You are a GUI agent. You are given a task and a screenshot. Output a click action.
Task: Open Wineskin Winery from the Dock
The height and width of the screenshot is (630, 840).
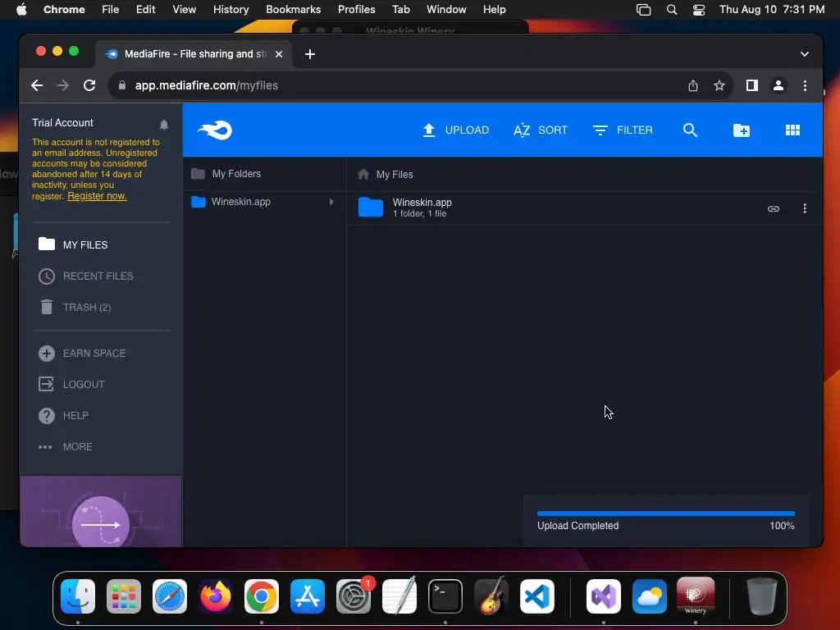(x=696, y=596)
